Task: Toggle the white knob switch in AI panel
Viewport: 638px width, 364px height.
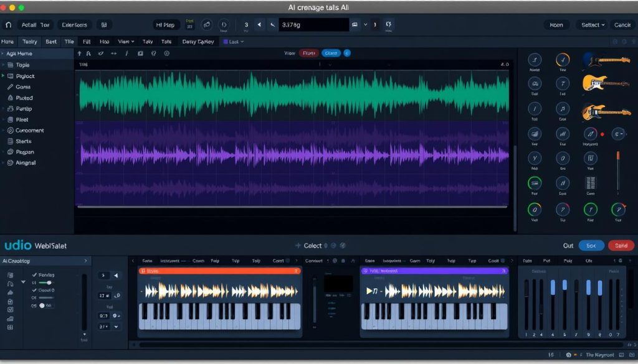Action: 42,306
